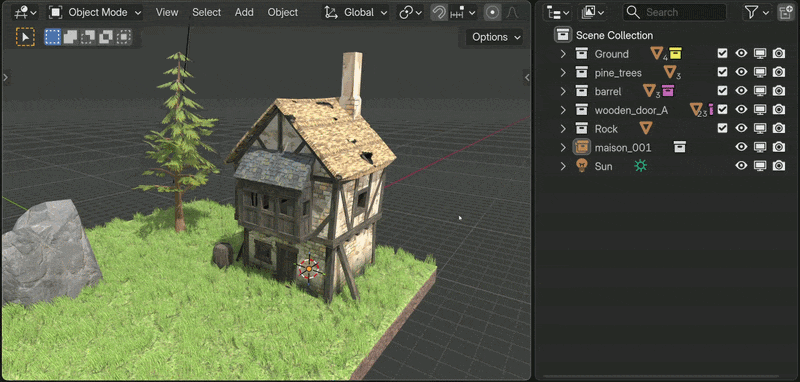800x382 pixels.
Task: Hide maison_001 with its eye icon
Action: [741, 146]
